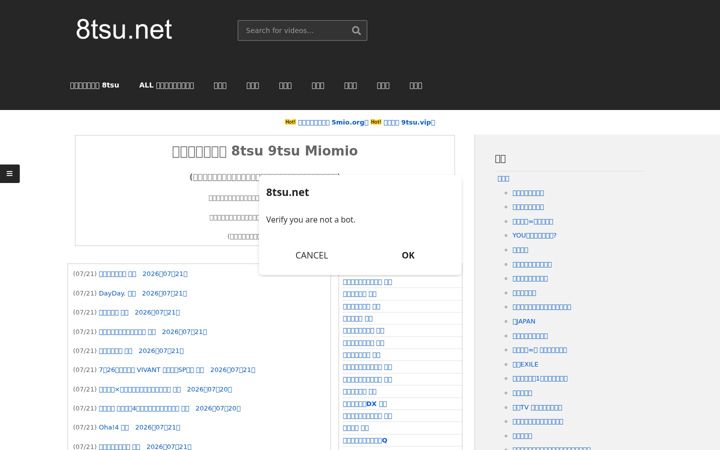Focus the Search for videos field
Image resolution: width=720 pixels, height=450 pixels.
[x=302, y=30]
